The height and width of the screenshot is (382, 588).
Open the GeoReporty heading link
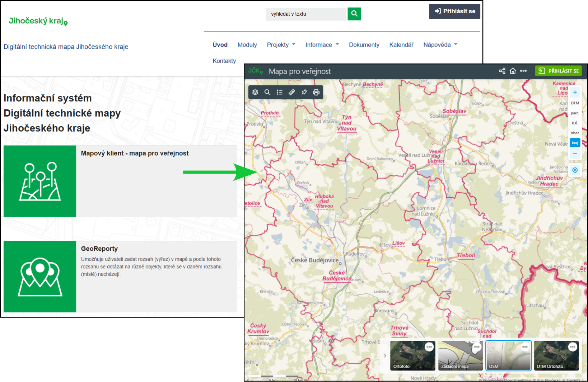pyautogui.click(x=99, y=249)
